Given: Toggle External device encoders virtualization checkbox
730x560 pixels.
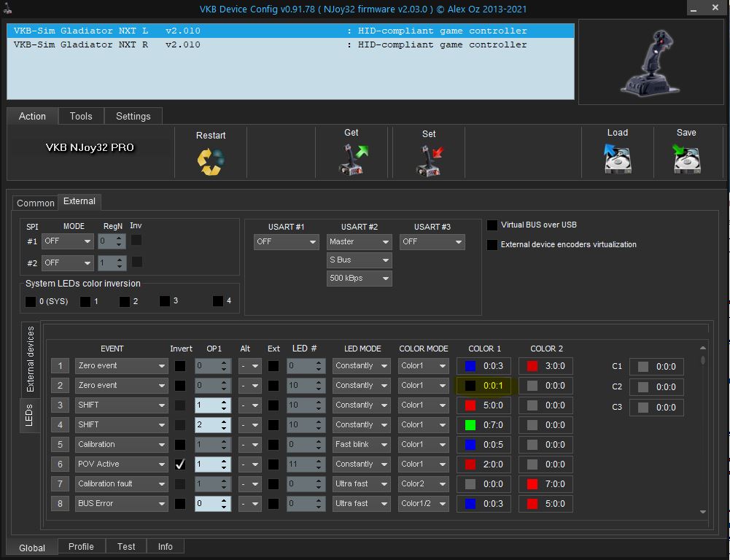Looking at the screenshot, I should point(492,245).
